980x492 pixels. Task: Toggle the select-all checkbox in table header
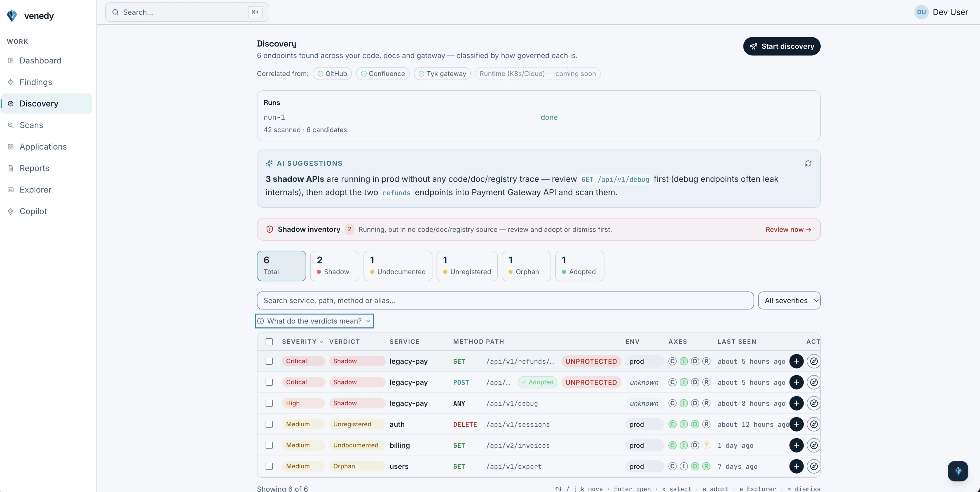[x=269, y=342]
